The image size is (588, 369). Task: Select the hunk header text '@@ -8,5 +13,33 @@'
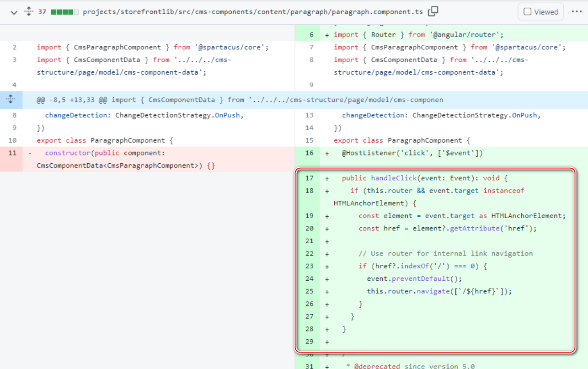(72, 100)
